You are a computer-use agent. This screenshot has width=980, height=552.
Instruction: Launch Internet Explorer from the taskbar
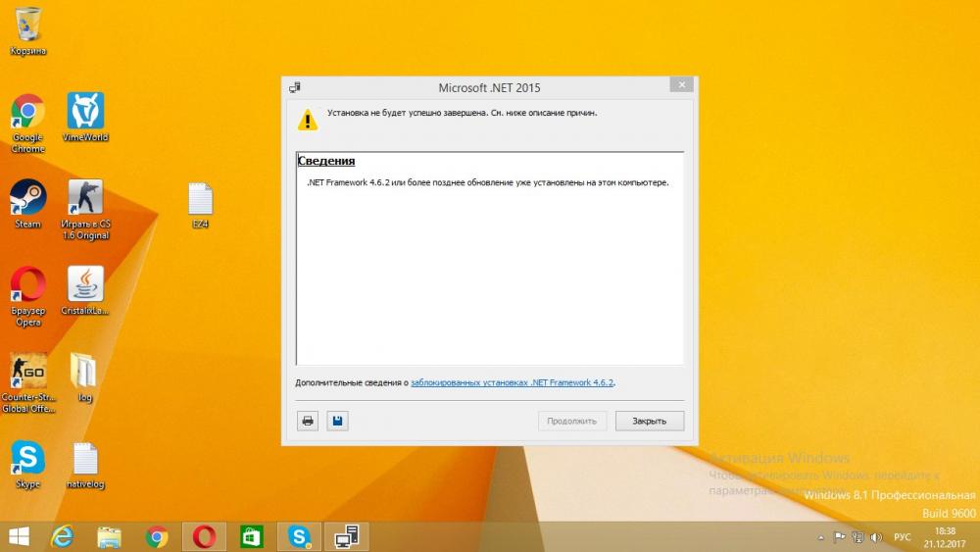pos(64,536)
